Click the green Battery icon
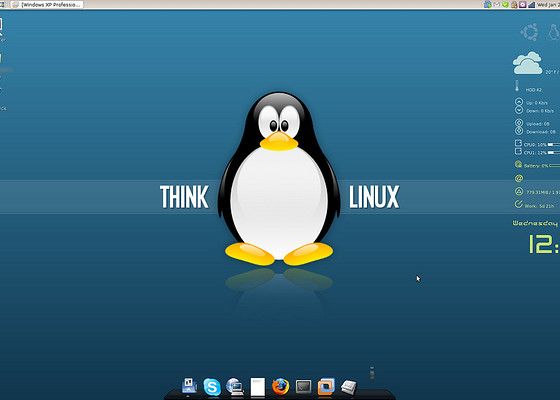Viewport: 560px width, 400px height. [x=518, y=164]
